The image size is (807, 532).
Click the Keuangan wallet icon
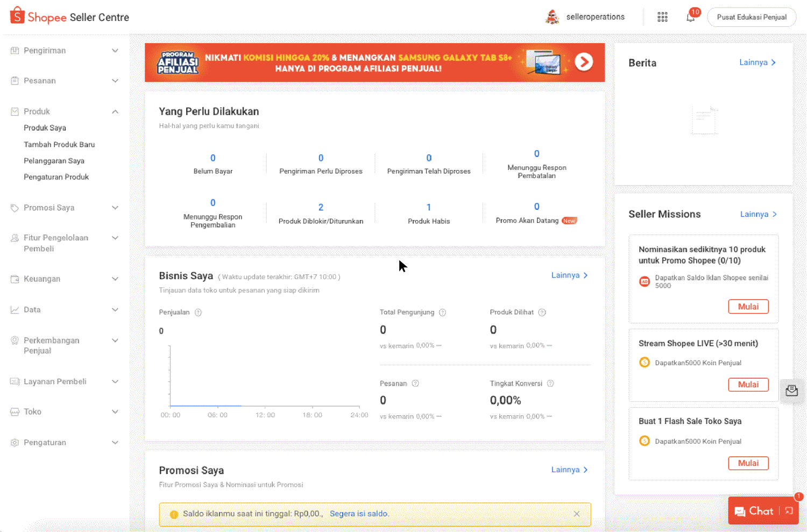point(13,279)
